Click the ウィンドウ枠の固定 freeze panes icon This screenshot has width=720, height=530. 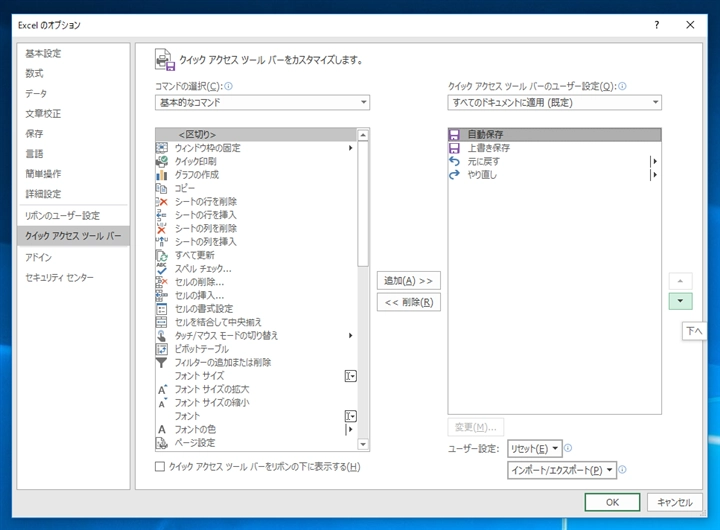point(162,148)
